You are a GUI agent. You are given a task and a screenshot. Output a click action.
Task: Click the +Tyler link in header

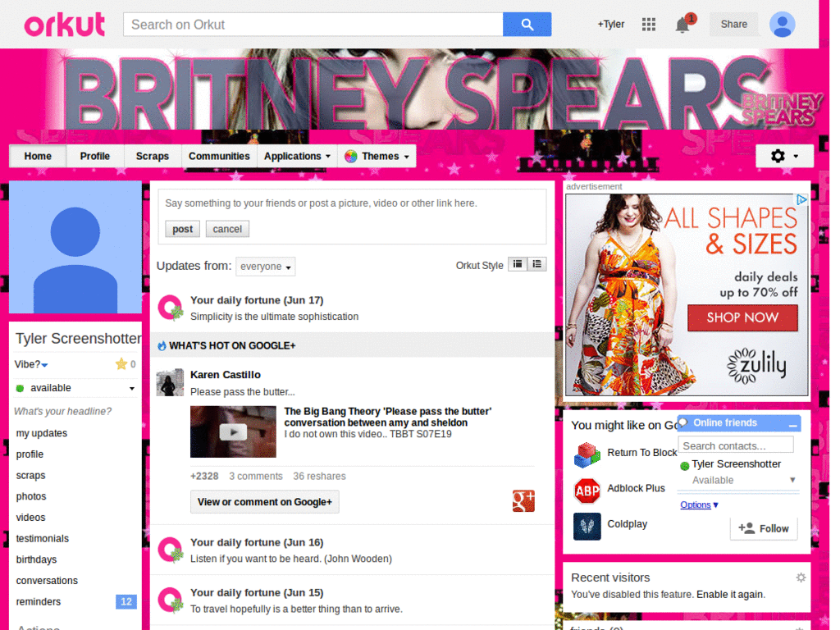pos(611,24)
